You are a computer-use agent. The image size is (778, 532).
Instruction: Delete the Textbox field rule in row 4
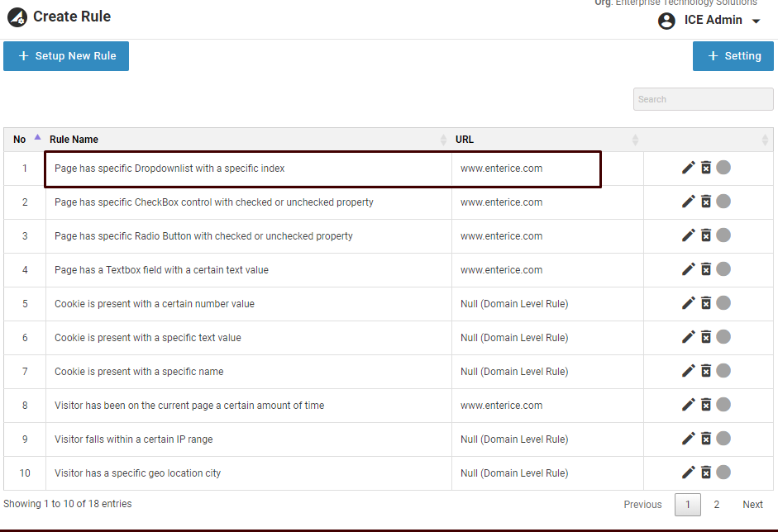coord(706,269)
